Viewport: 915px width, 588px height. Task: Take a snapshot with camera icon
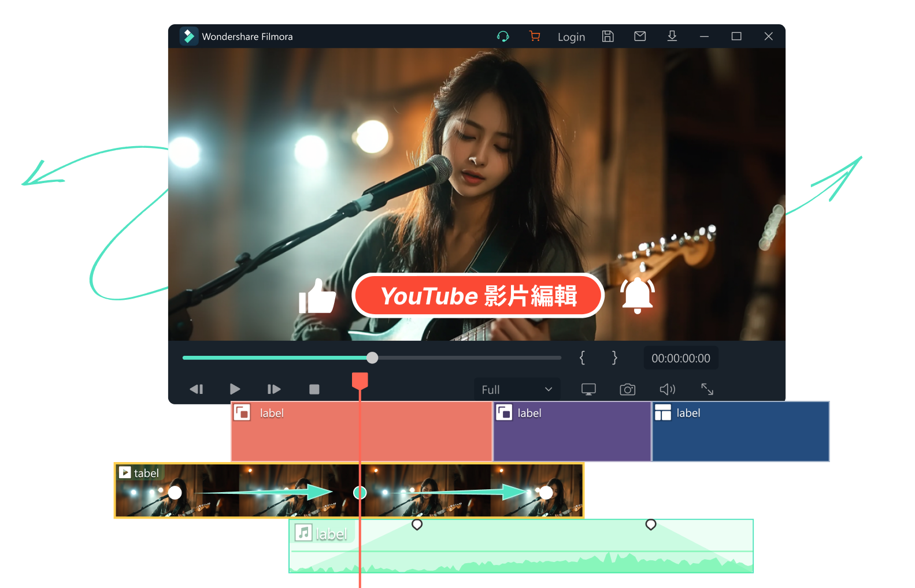627,390
